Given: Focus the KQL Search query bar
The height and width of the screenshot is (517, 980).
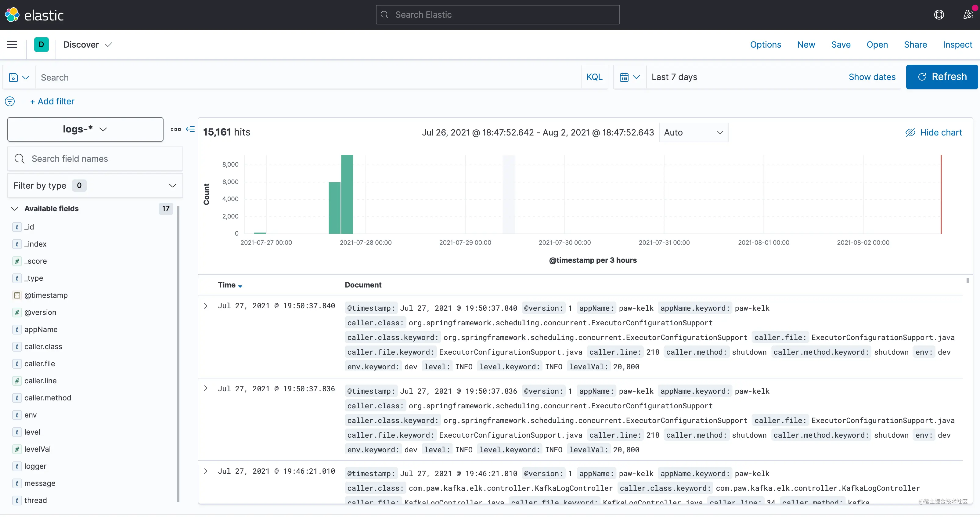Looking at the screenshot, I should (308, 77).
